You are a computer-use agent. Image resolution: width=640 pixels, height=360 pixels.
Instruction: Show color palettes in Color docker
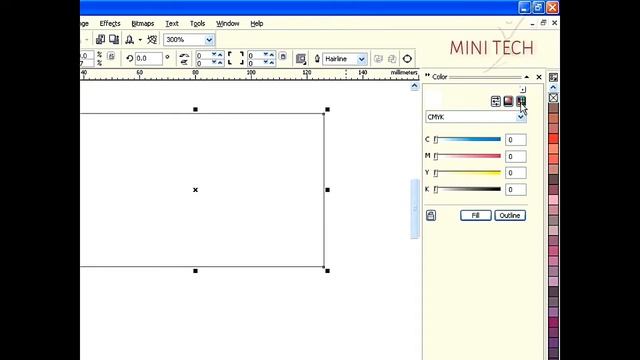(521, 101)
